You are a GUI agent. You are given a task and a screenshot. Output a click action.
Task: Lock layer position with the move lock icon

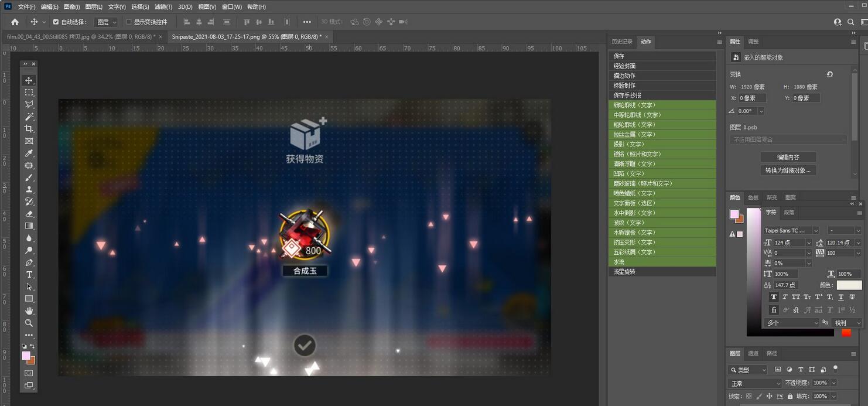(769, 397)
